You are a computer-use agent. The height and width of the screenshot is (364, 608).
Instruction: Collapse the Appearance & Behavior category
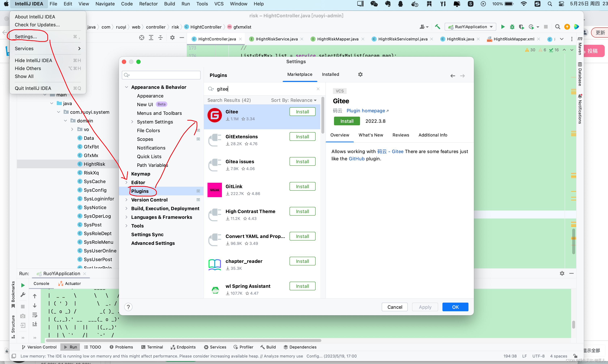pyautogui.click(x=126, y=87)
